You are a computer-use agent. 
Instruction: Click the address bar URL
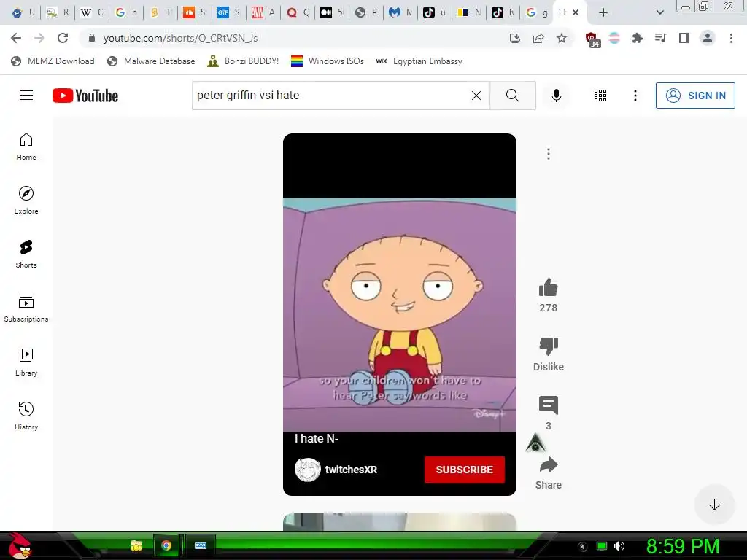[180, 38]
